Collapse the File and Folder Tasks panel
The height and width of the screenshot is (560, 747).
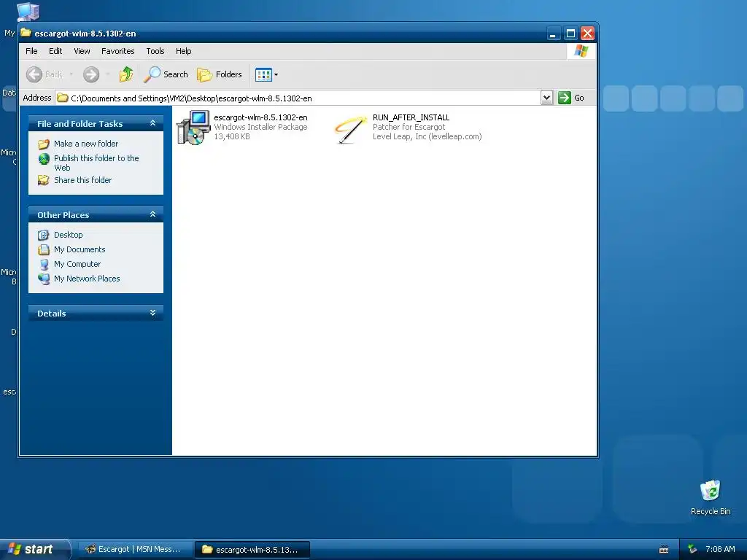(x=153, y=123)
